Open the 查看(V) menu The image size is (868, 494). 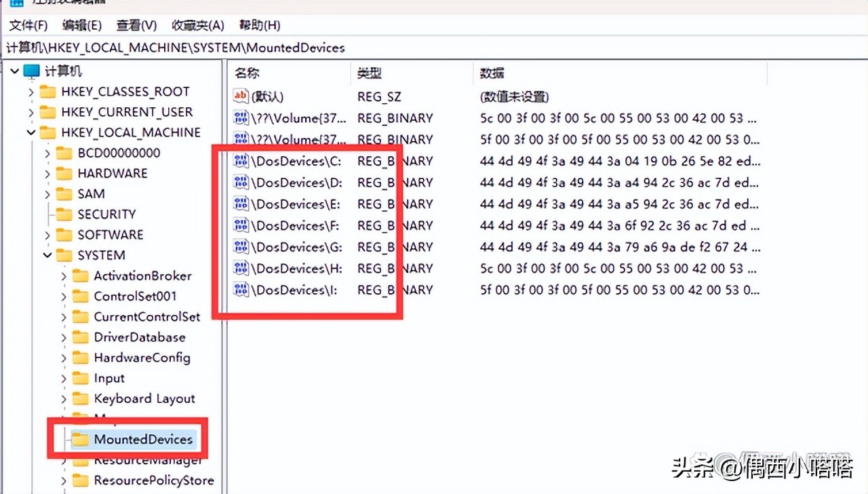[x=135, y=25]
